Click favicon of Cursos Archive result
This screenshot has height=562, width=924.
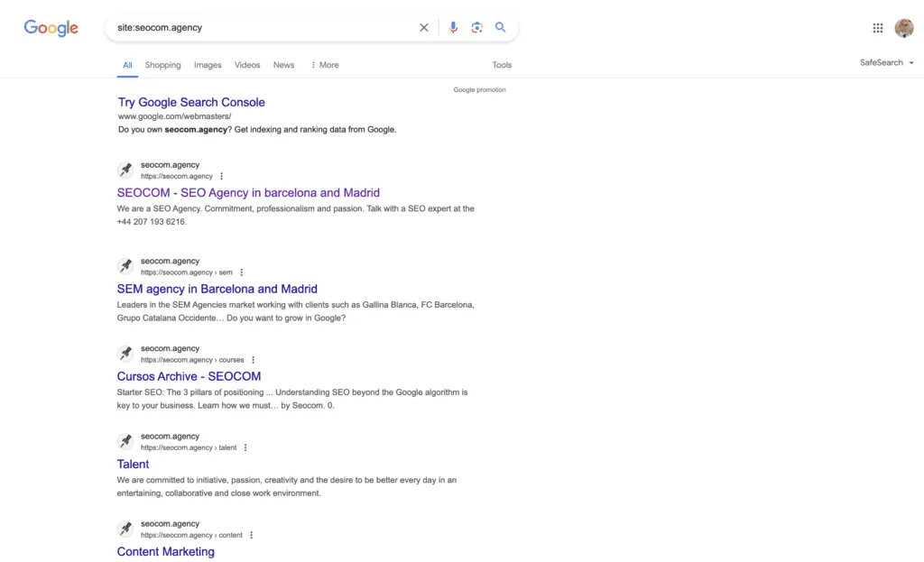[x=125, y=354]
